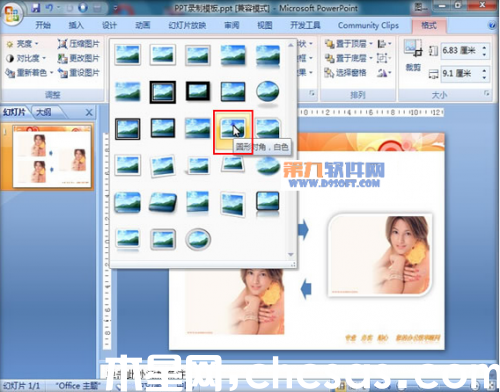The image size is (500, 392).
Task: Switch to the 幻灯片 pane tab
Action: [x=14, y=112]
